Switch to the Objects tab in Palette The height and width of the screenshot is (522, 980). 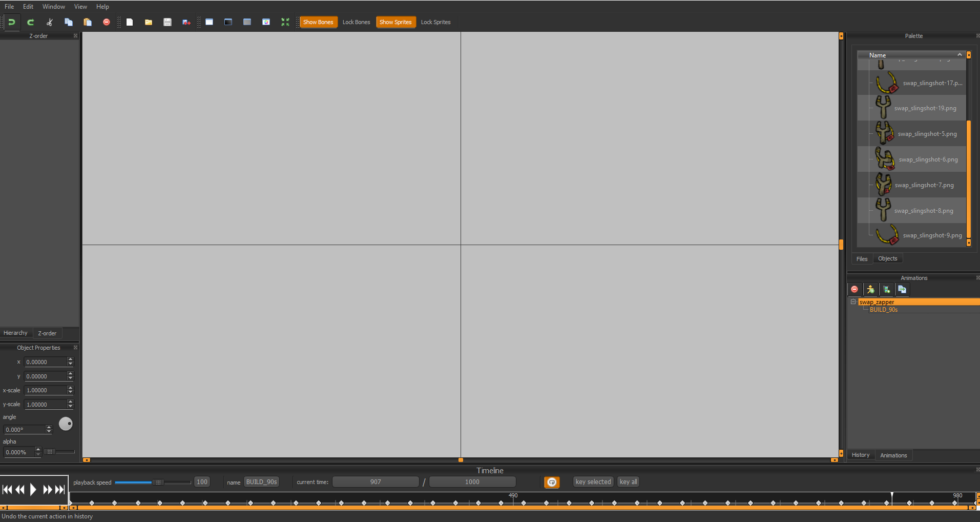887,259
